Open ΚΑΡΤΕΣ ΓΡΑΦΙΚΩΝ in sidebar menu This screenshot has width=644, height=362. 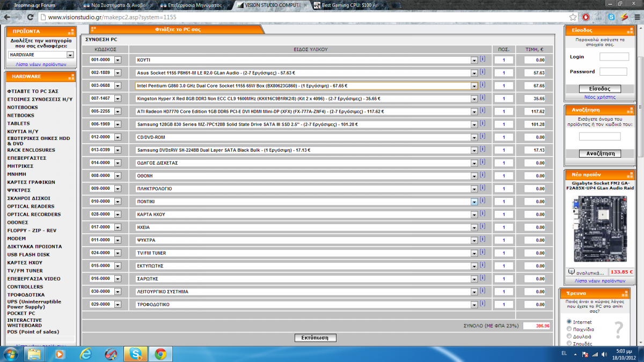(32, 182)
